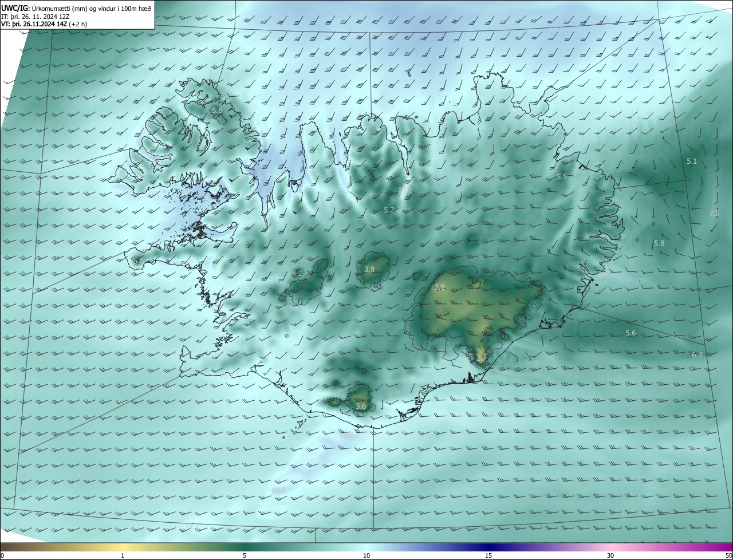
Task: Click the colour bar tick labelled 5
Action: (245, 555)
